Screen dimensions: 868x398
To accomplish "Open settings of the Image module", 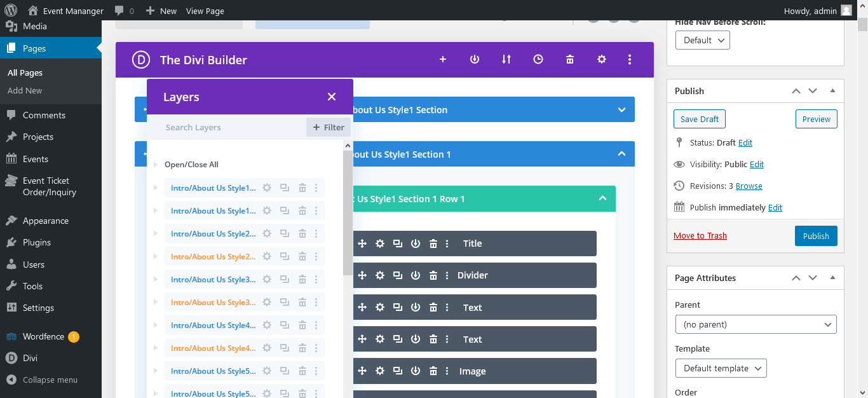I will 380,371.
